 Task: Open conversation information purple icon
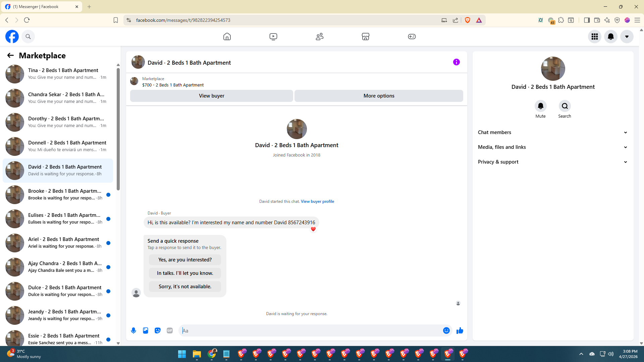click(x=457, y=62)
